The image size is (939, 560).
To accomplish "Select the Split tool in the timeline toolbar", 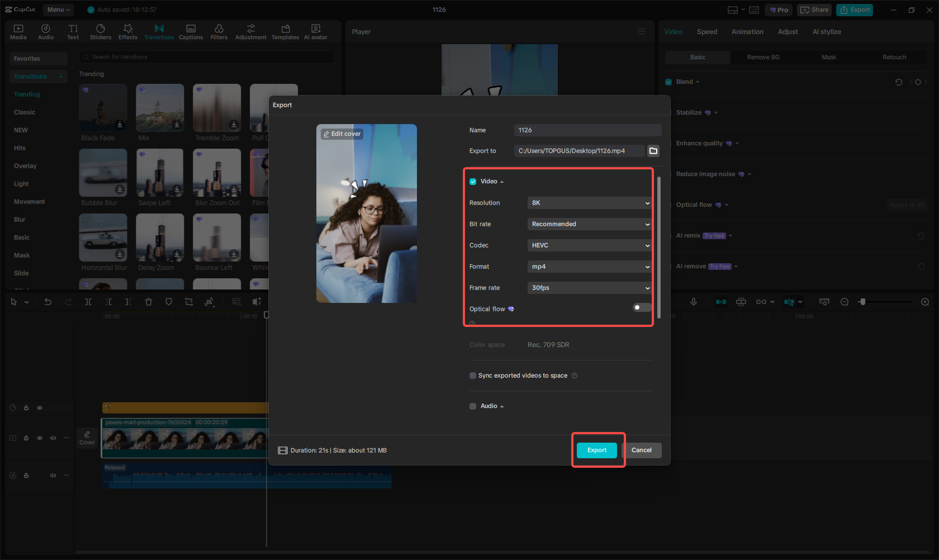I will pos(88,302).
